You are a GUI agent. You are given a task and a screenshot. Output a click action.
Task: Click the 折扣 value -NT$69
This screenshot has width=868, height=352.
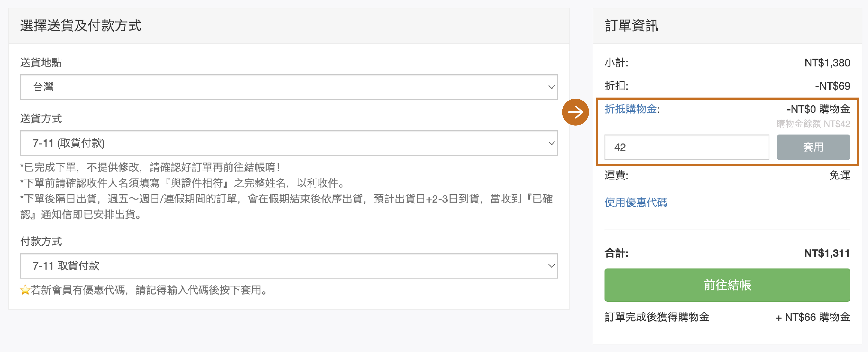point(832,86)
